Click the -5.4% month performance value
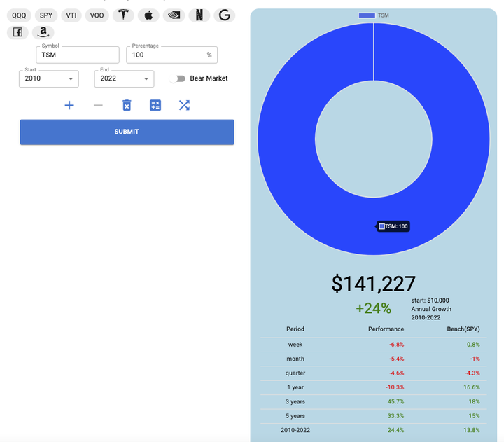Viewport: 504px width, 442px height. coord(396,359)
